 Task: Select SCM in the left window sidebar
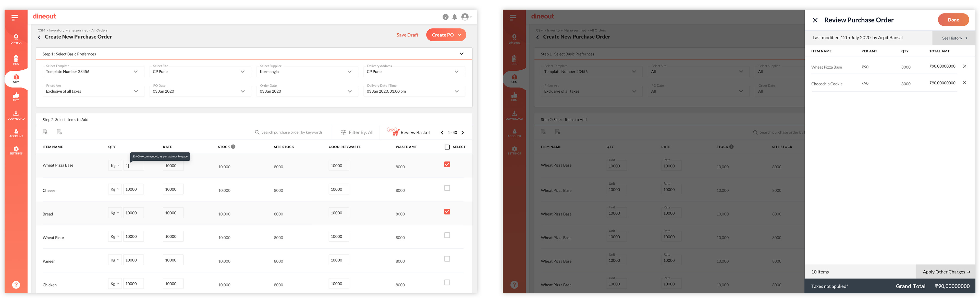(x=16, y=79)
